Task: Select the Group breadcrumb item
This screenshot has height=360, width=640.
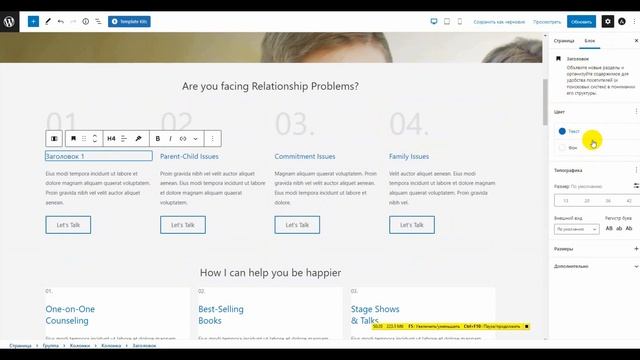Action: click(51, 346)
